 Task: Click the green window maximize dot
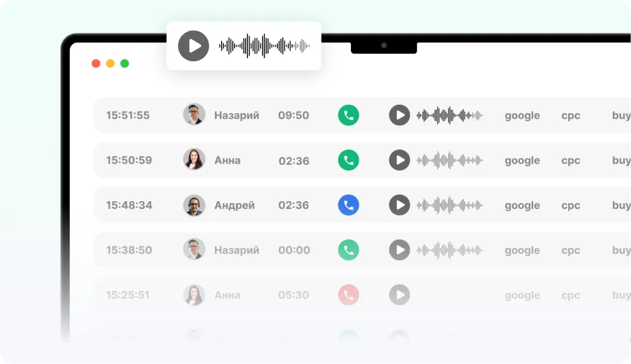[x=125, y=63]
